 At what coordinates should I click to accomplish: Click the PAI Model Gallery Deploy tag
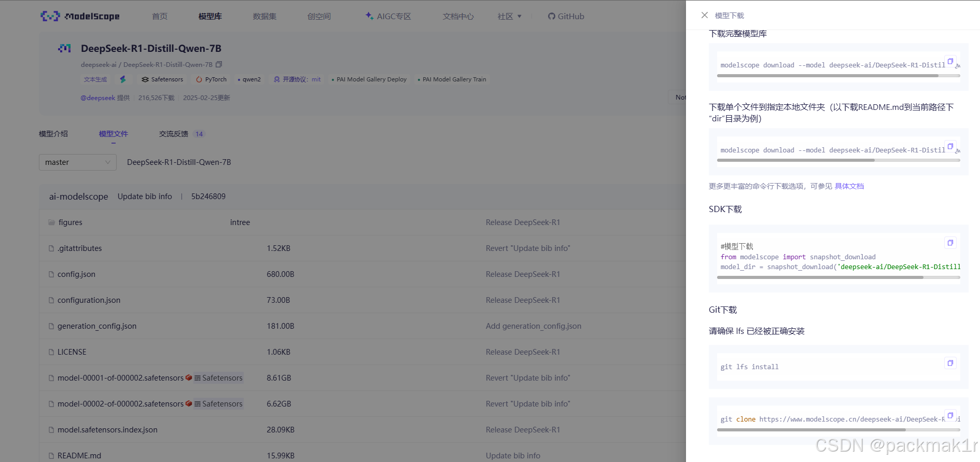(x=369, y=79)
